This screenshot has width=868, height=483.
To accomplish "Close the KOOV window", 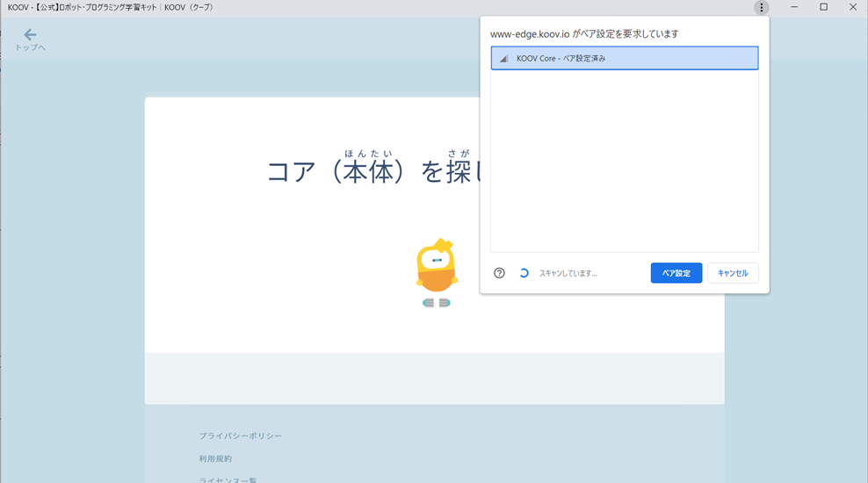I will (852, 8).
